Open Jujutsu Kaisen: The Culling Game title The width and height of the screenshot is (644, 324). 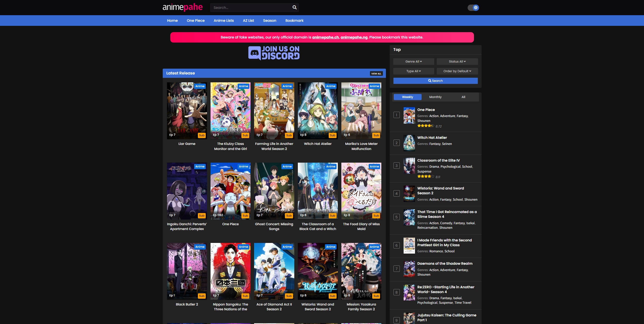[x=447, y=317]
